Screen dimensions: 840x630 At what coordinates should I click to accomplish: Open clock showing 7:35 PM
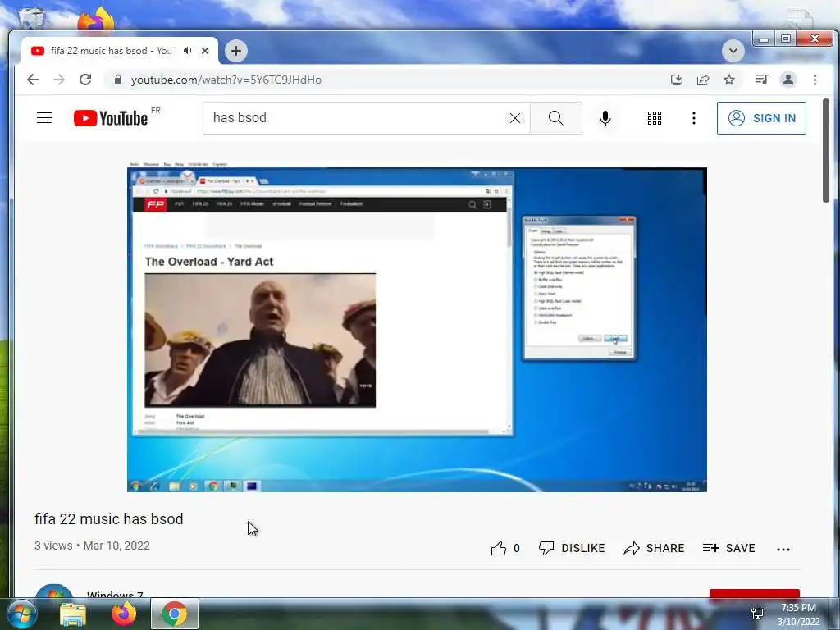pyautogui.click(x=798, y=614)
